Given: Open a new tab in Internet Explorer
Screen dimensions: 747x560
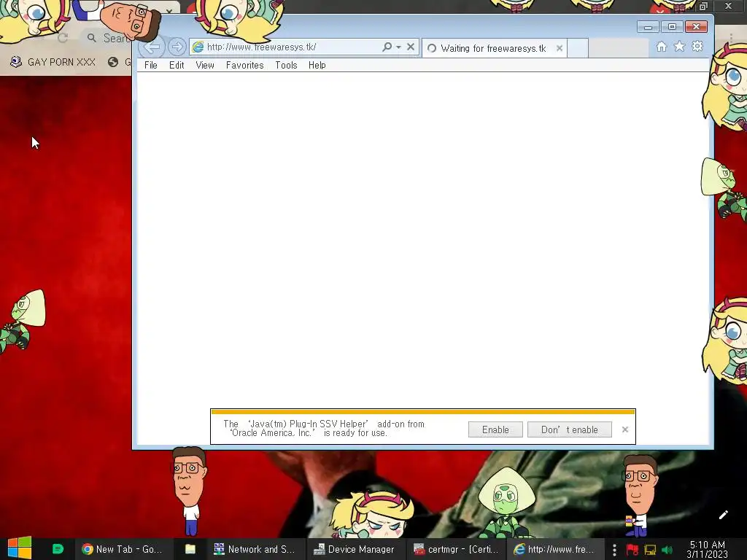Looking at the screenshot, I should tap(578, 48).
